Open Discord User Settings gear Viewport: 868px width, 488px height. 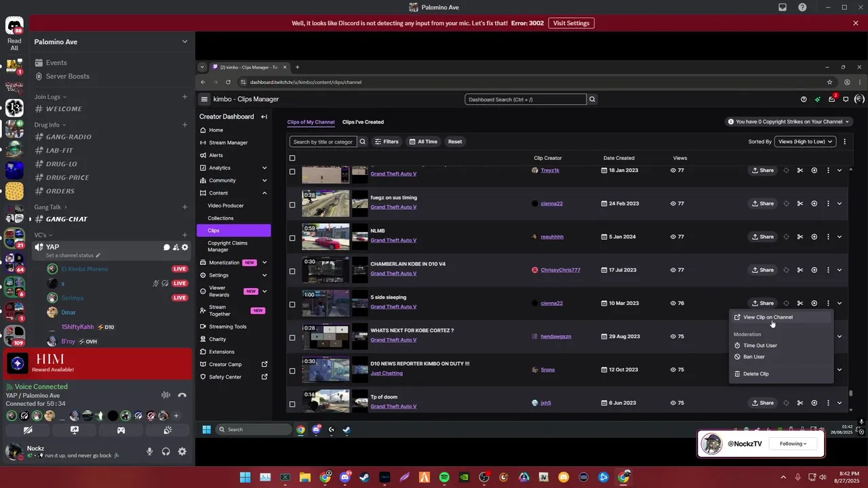click(182, 451)
